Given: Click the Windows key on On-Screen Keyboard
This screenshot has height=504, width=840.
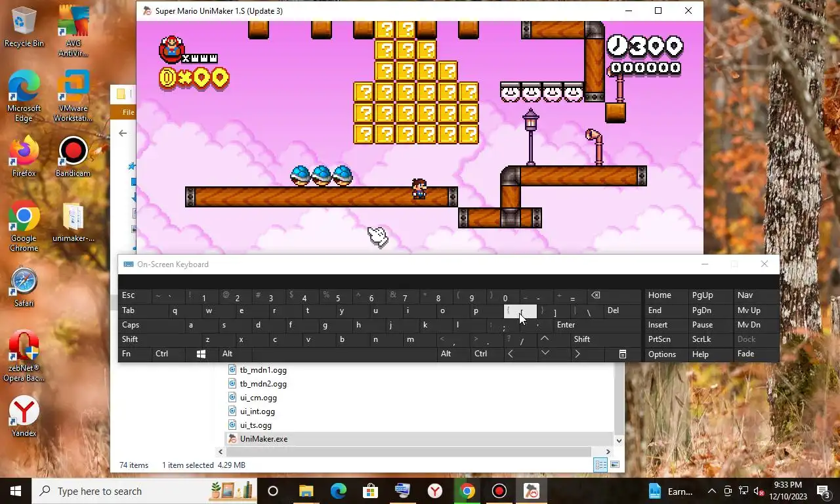Looking at the screenshot, I should tap(201, 354).
